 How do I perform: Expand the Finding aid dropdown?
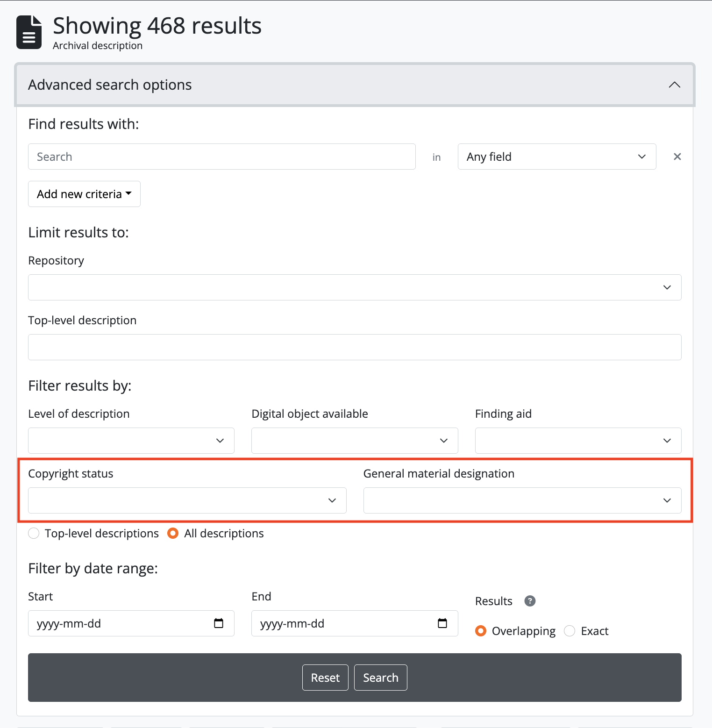tap(577, 441)
